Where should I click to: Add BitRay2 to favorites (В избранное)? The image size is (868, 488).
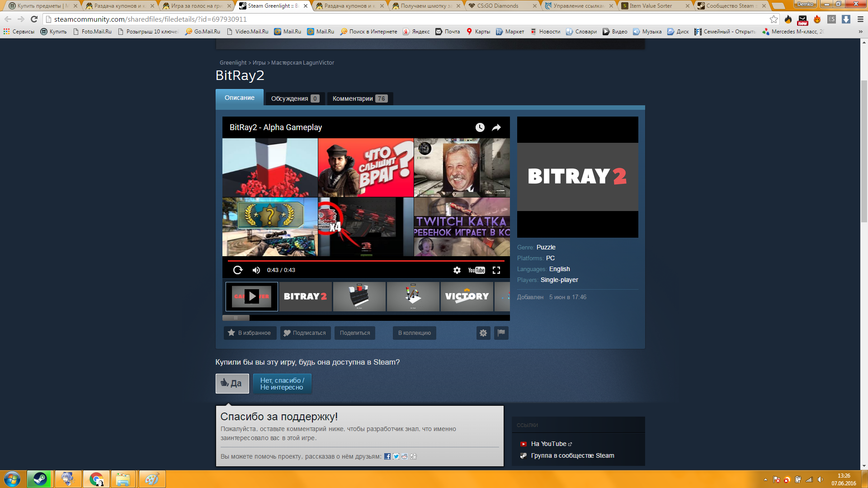[250, 333]
